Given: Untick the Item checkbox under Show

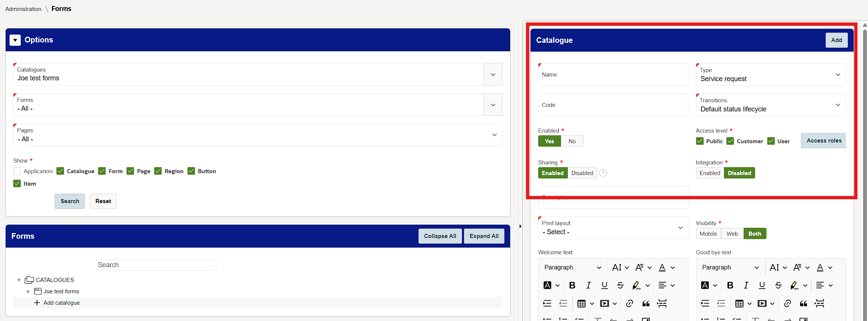Looking at the screenshot, I should click(17, 183).
